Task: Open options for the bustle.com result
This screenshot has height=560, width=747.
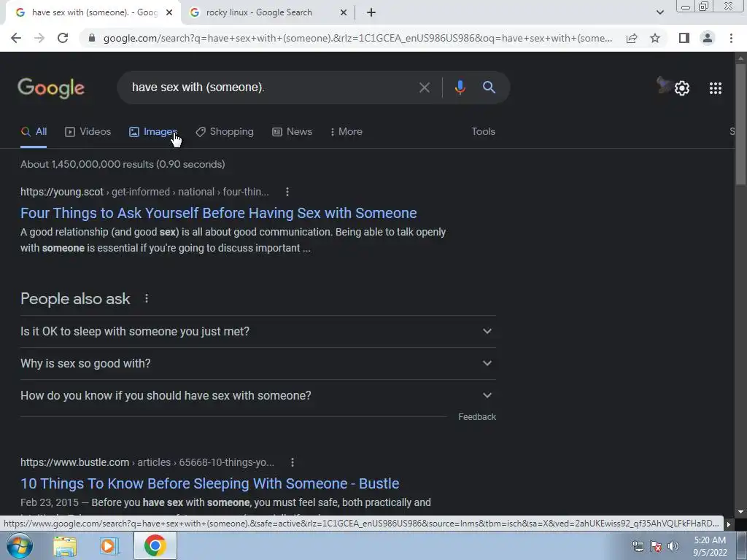Action: coord(292,462)
